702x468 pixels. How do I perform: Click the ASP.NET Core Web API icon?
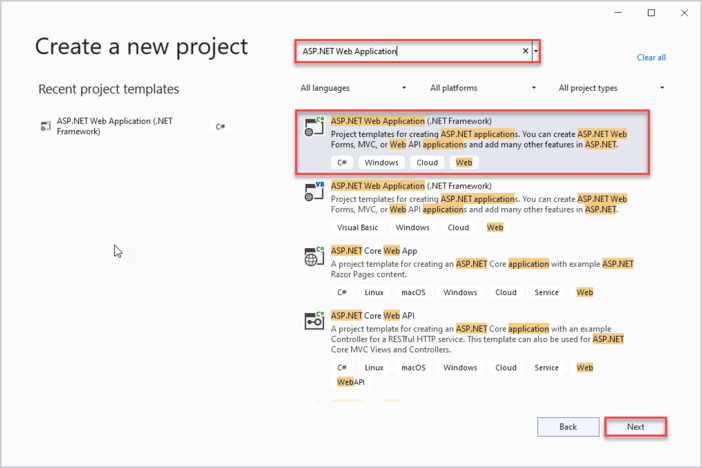(x=314, y=321)
